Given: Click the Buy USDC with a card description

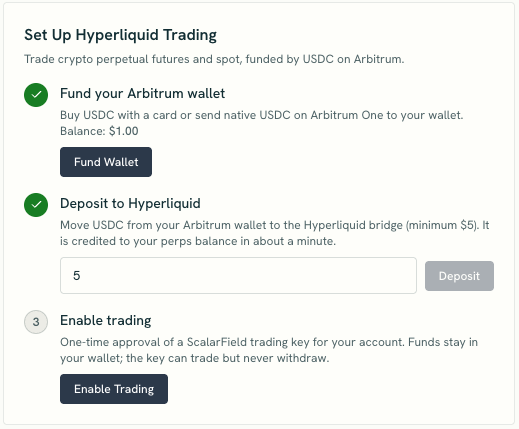Looking at the screenshot, I should pos(262,115).
